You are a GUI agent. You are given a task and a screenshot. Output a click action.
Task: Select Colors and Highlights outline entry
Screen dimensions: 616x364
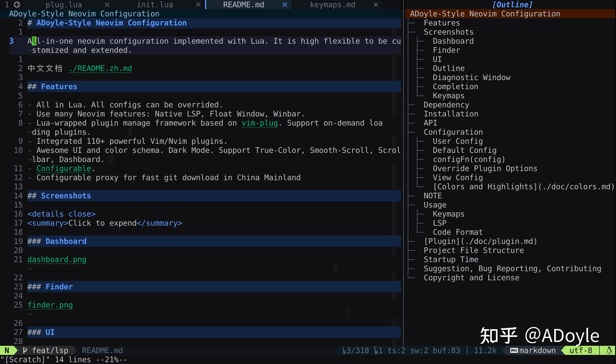(524, 187)
